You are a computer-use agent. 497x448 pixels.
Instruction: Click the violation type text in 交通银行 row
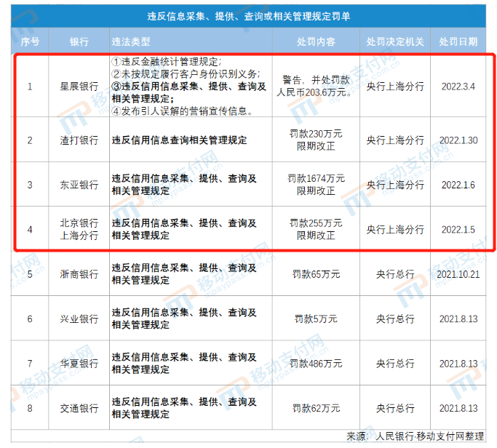184,408
